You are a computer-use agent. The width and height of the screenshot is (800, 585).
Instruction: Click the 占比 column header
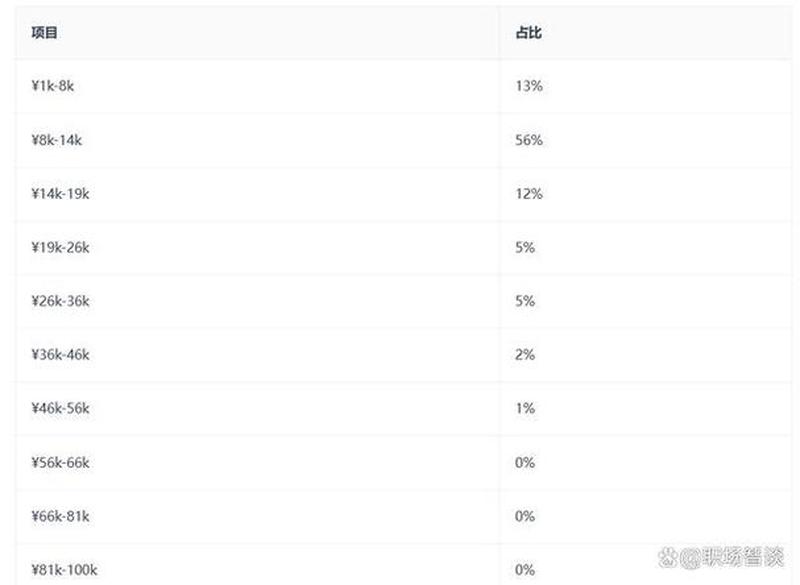point(529,33)
